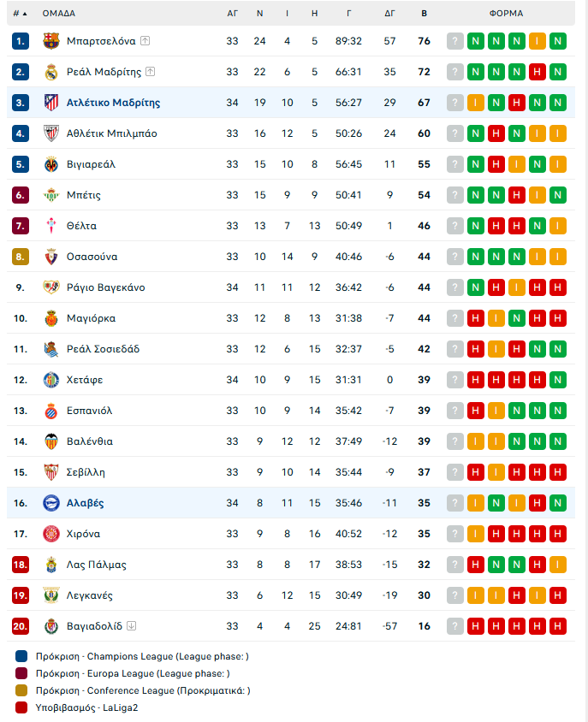
Task: Click the Barcelona club crest icon
Action: (x=51, y=41)
